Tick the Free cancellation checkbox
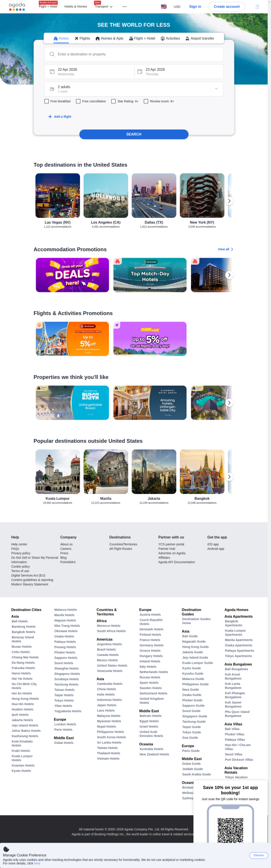 coord(78,102)
